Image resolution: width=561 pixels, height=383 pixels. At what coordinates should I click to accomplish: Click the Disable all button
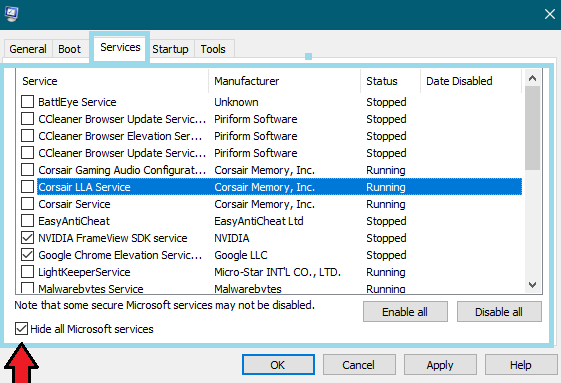click(499, 312)
